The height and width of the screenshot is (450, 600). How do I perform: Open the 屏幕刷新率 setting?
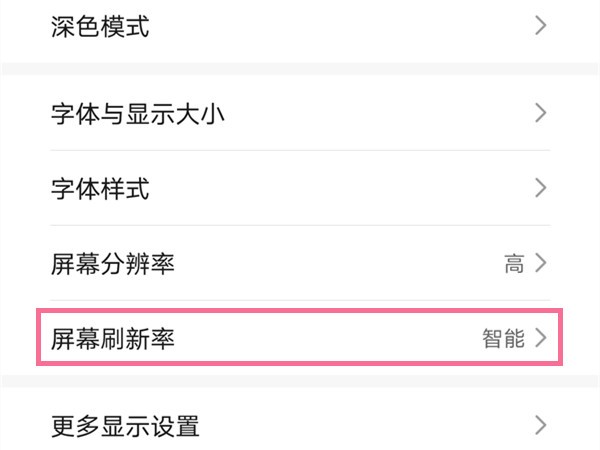113,339
